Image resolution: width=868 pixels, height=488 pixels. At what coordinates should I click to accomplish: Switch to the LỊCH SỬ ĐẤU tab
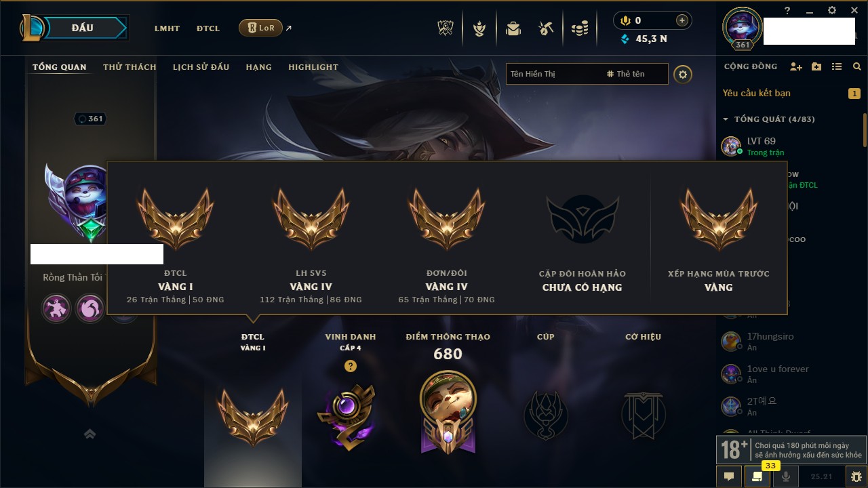(x=201, y=67)
